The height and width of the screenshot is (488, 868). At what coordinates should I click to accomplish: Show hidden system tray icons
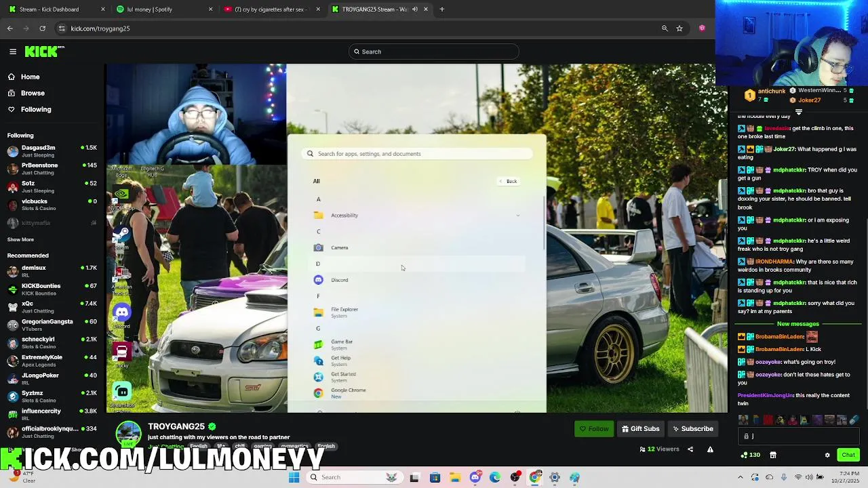pyautogui.click(x=741, y=477)
